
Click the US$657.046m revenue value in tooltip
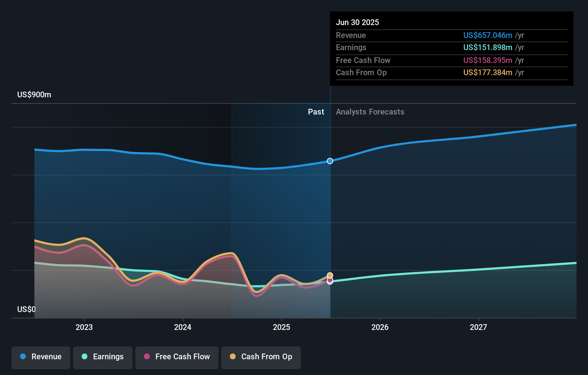pos(488,35)
